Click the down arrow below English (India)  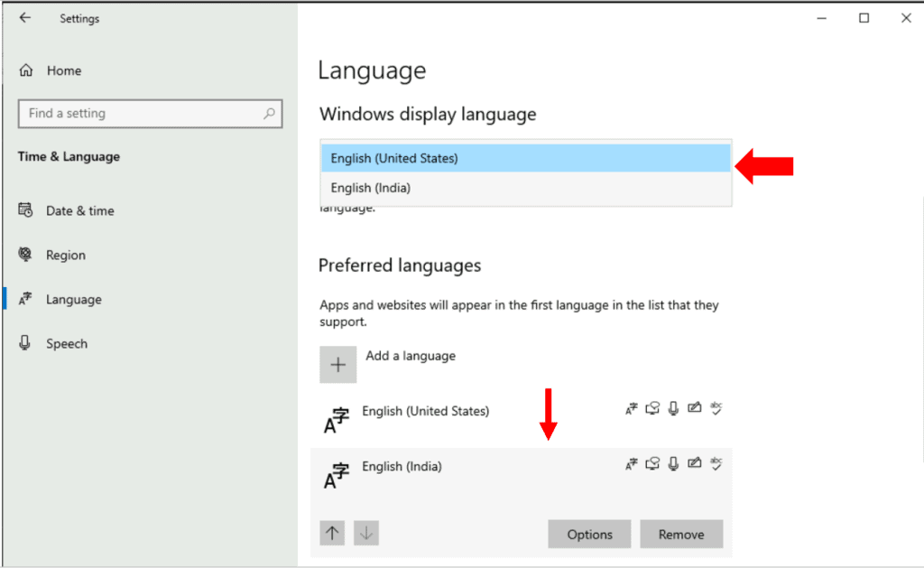[x=365, y=534]
